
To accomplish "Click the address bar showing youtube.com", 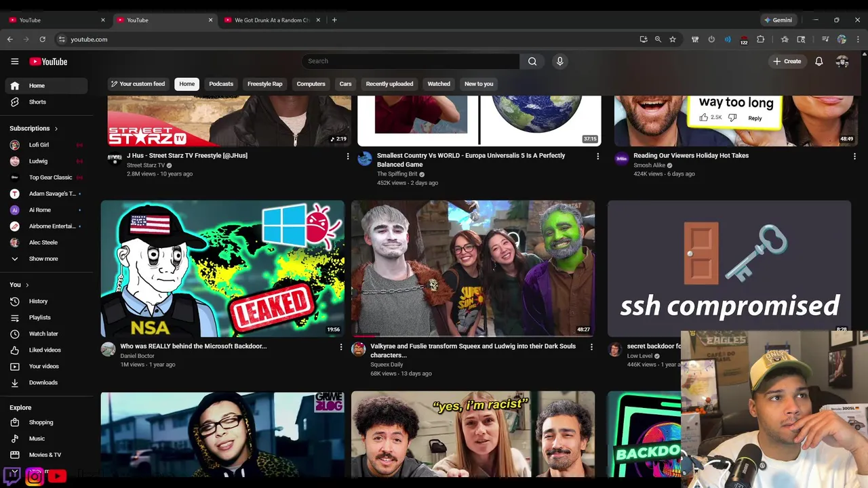I will click(x=346, y=39).
